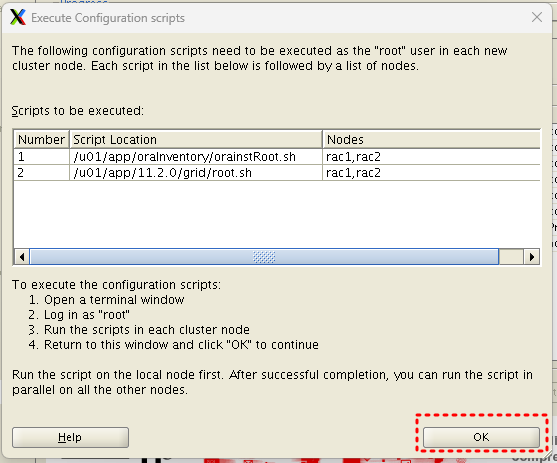Image resolution: width=557 pixels, height=463 pixels.
Task: Click left scroll arrow of script table
Action: pos(22,257)
